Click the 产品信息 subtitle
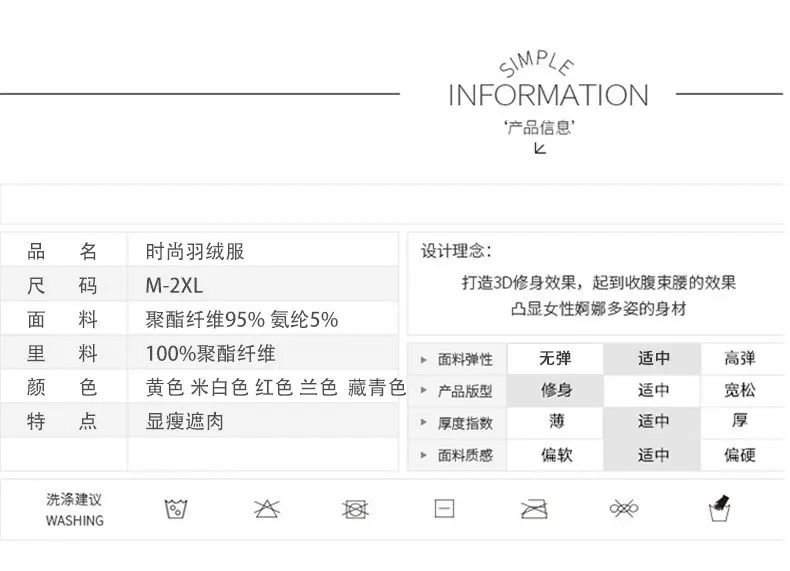The width and height of the screenshot is (790, 571). (x=539, y=128)
